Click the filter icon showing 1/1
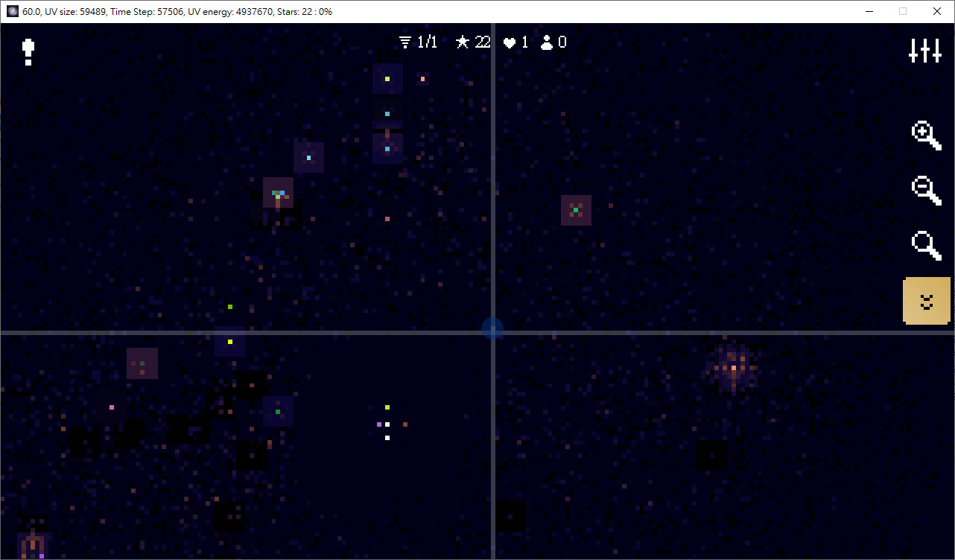Viewport: 955px width, 560px height. click(405, 42)
